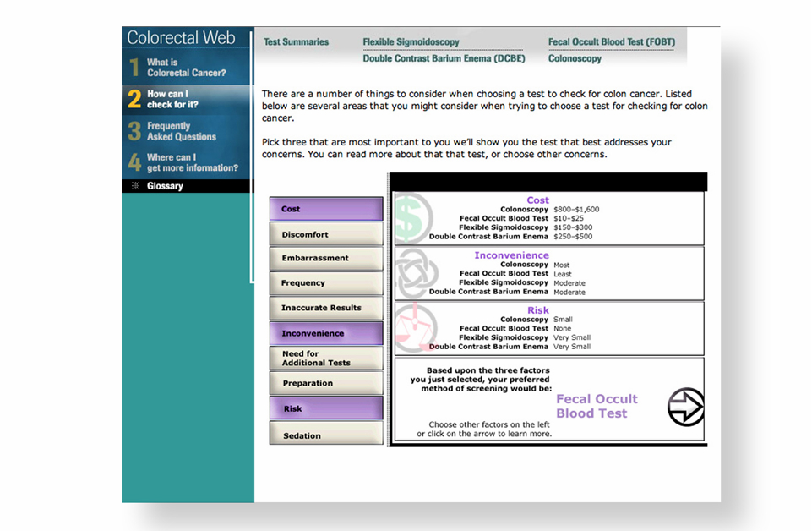812x531 pixels.
Task: Deselect the Risk factor button
Action: [x=326, y=408]
